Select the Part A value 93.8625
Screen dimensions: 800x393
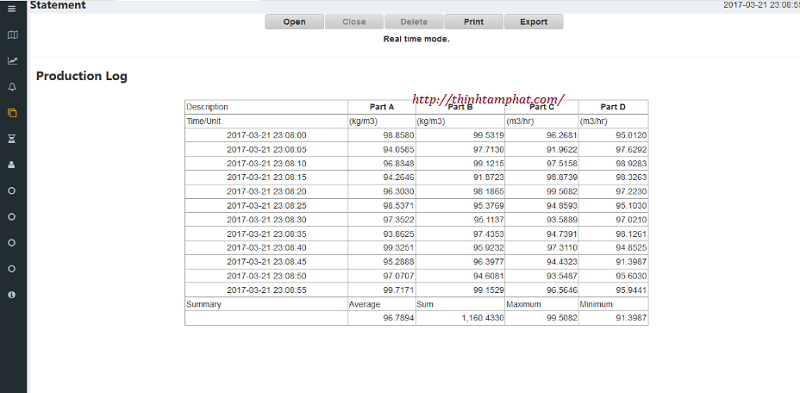pyautogui.click(x=398, y=234)
